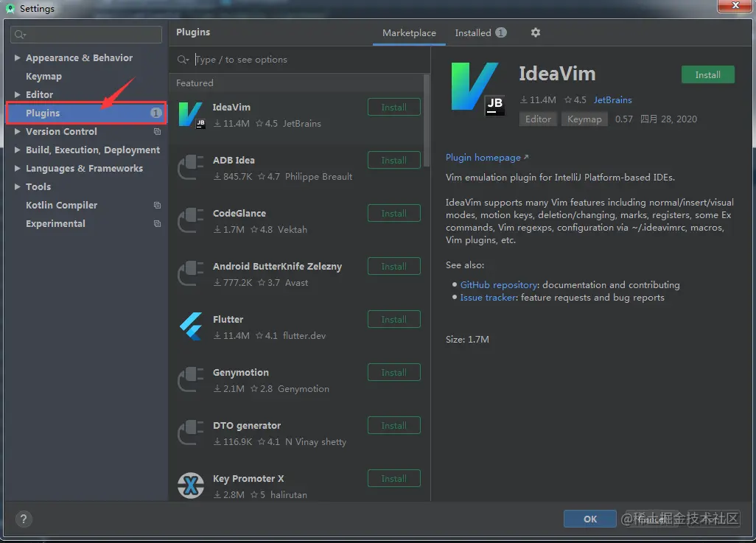756x543 pixels.
Task: Click Keymap tag in plugin details
Action: [x=584, y=119]
